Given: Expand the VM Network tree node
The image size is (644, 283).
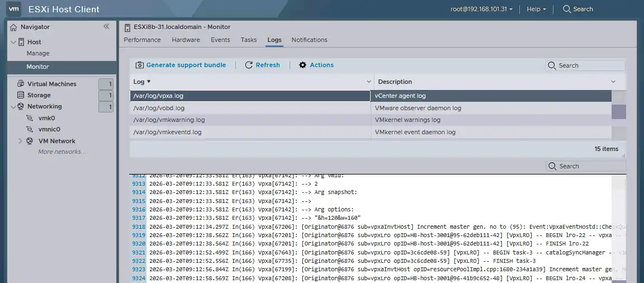Looking at the screenshot, I should [x=20, y=141].
